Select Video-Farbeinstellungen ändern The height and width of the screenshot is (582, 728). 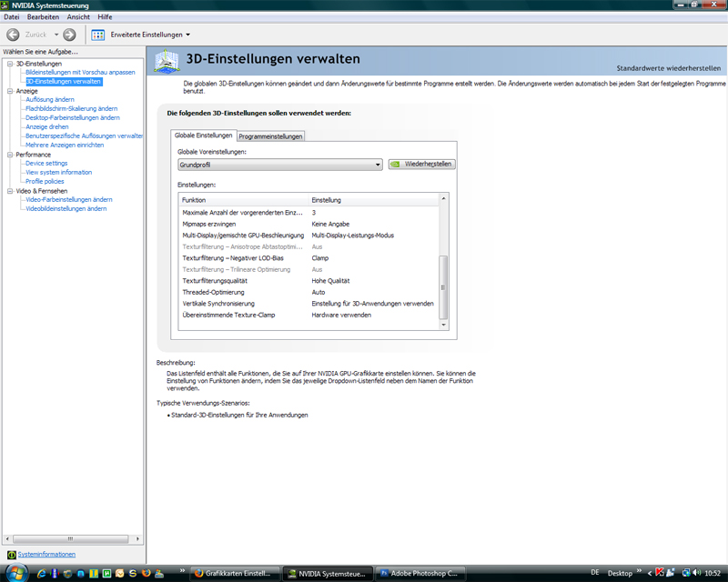[69, 199]
